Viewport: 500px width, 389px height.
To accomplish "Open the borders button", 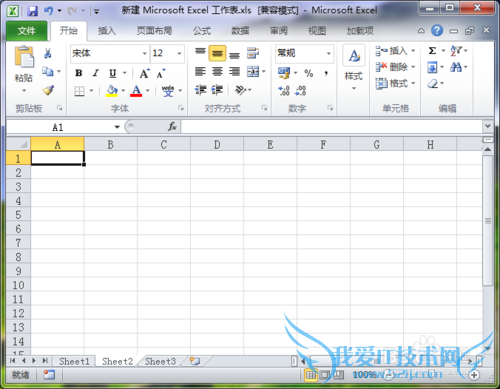I will pos(79,91).
